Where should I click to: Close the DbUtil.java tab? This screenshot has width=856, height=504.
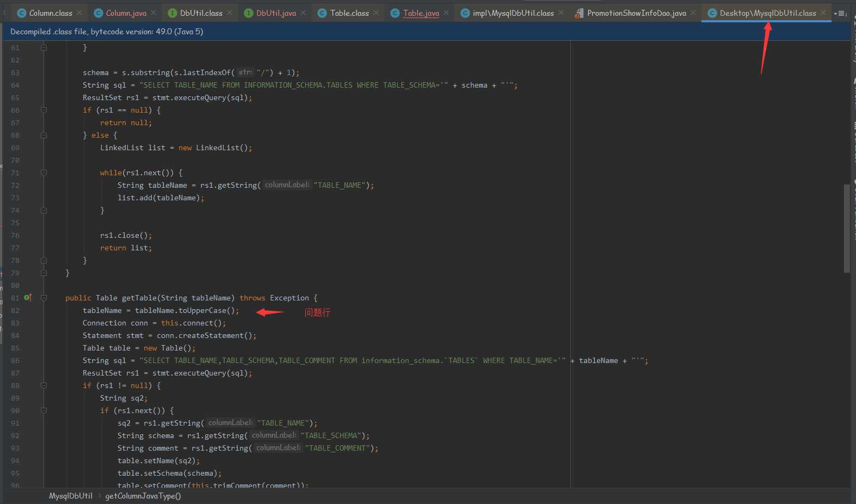tap(303, 13)
